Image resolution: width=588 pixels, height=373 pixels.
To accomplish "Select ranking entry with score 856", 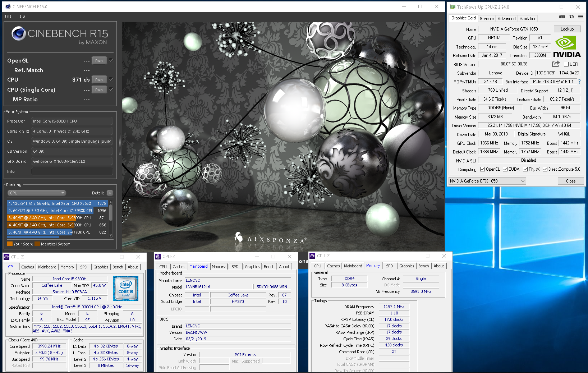I will tap(57, 225).
